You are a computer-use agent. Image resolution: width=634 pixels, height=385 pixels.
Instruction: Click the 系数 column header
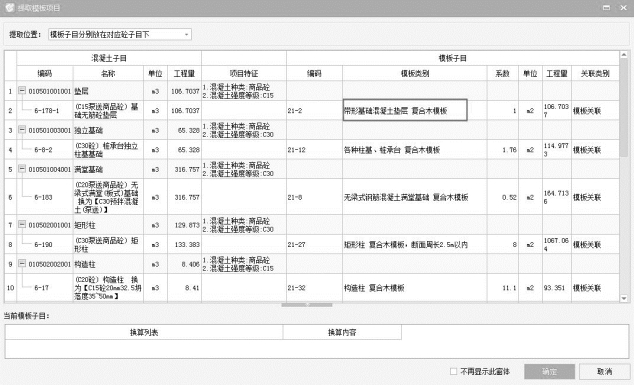tap(503, 73)
